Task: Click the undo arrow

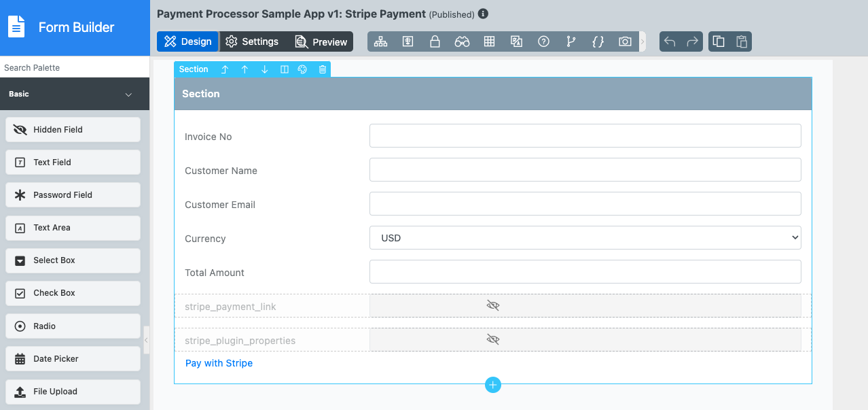Action: coord(670,41)
